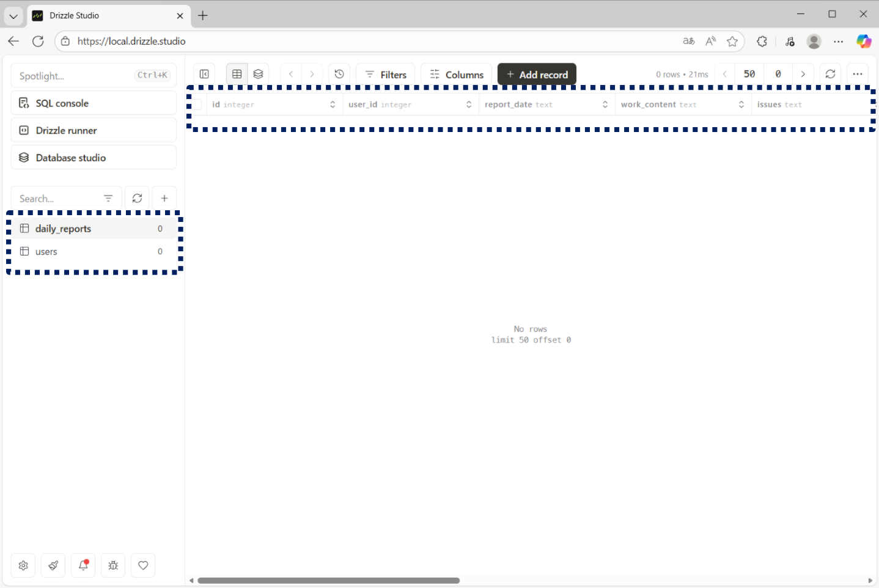Open query history clock icon
This screenshot has width=879, height=588.
[x=339, y=74]
